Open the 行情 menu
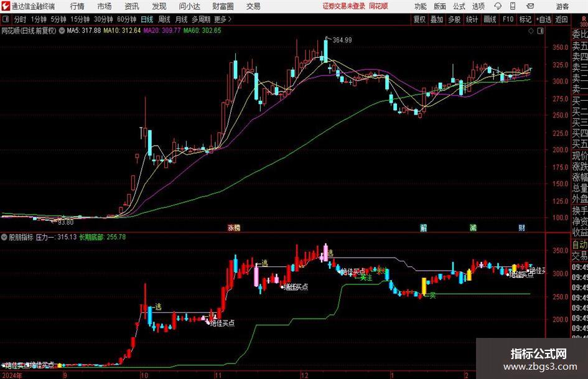The height and width of the screenshot is (379, 588). [x=77, y=6]
